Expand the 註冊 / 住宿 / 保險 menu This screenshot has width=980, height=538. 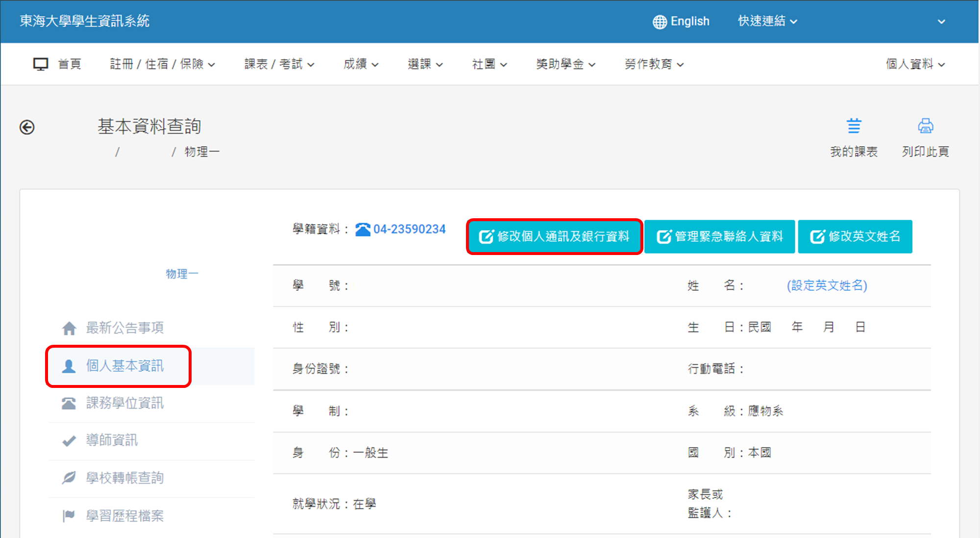pyautogui.click(x=162, y=64)
